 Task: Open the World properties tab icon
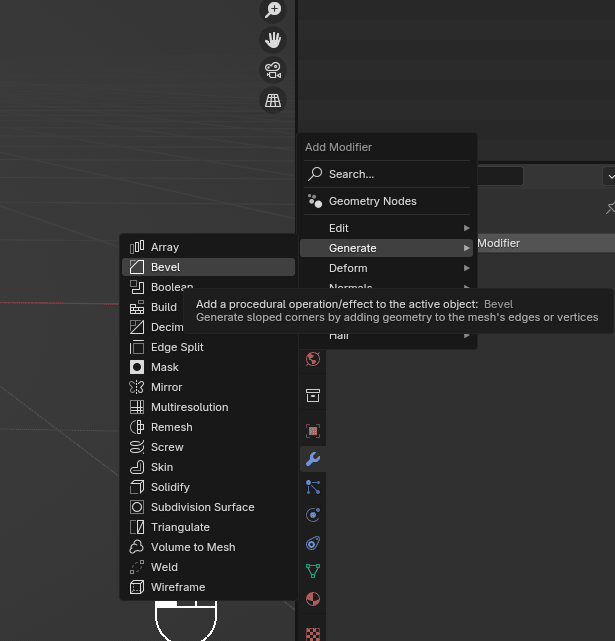click(x=313, y=360)
